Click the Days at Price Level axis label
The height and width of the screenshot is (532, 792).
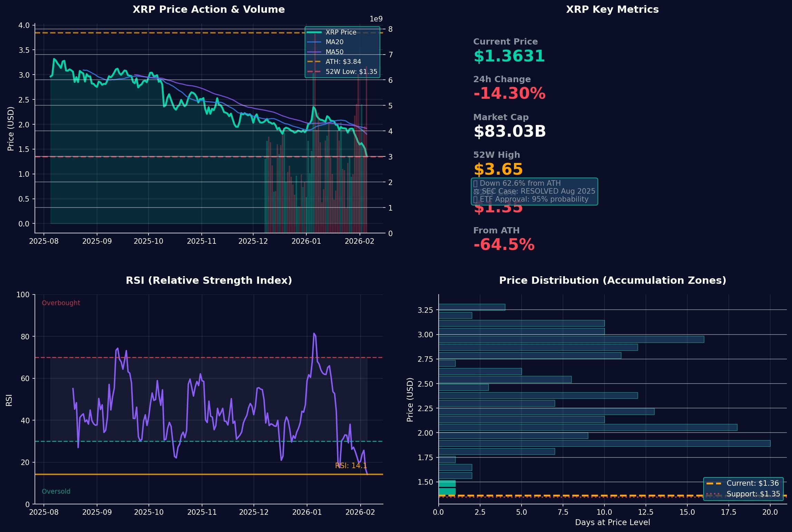(x=612, y=523)
